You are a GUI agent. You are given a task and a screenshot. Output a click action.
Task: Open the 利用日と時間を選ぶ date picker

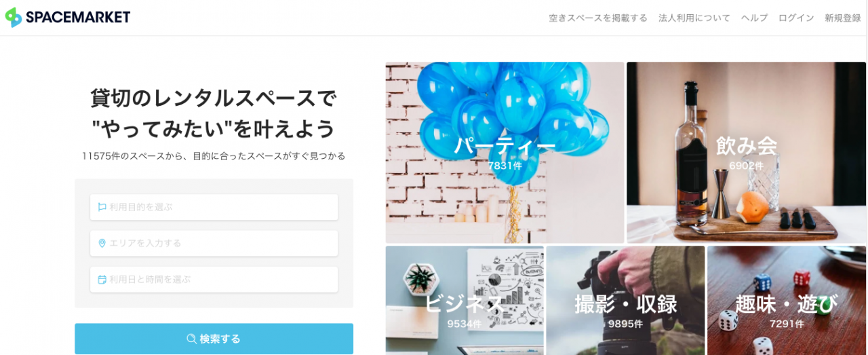(214, 279)
